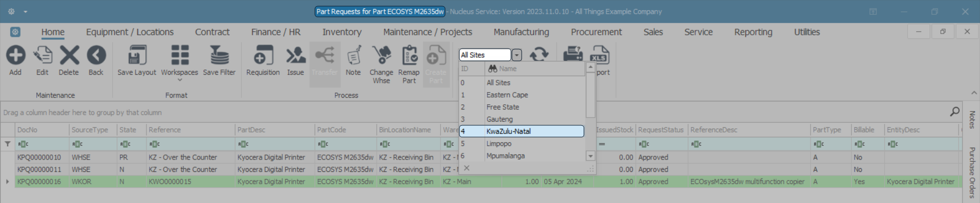Viewport: 980px width, 203px height.
Task: Click the Delete icon
Action: (69, 55)
